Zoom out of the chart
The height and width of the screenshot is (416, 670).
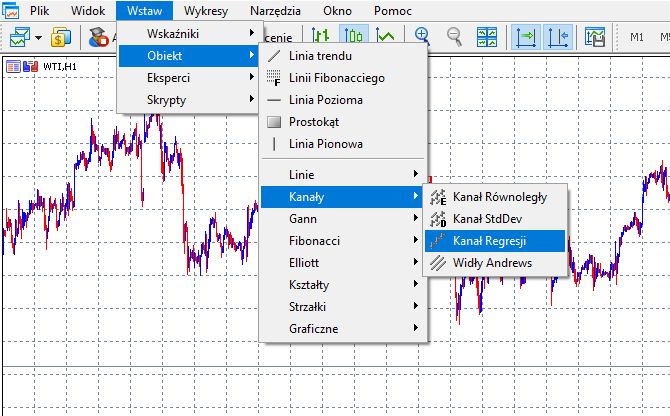[x=454, y=37]
